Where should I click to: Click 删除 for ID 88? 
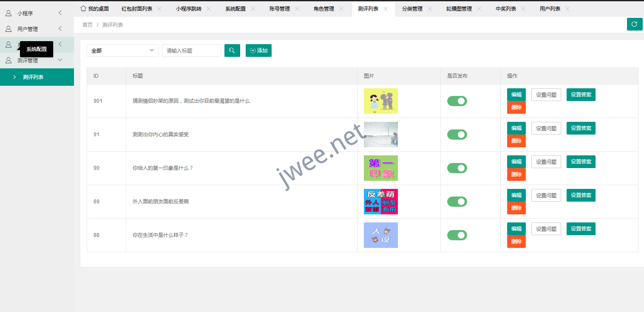(516, 242)
